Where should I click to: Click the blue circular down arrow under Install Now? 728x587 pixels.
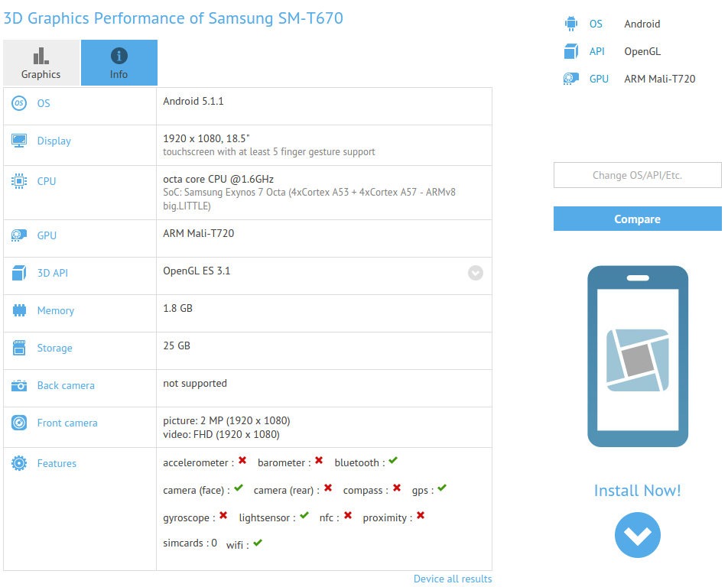637,535
